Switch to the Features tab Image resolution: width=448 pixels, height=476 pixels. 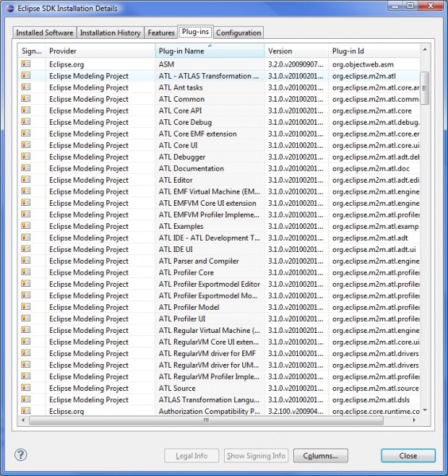pos(161,33)
